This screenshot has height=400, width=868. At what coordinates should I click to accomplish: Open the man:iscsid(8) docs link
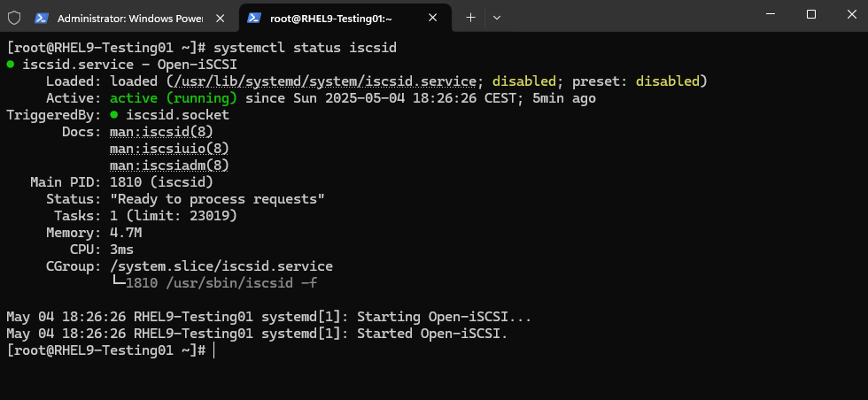point(161,132)
